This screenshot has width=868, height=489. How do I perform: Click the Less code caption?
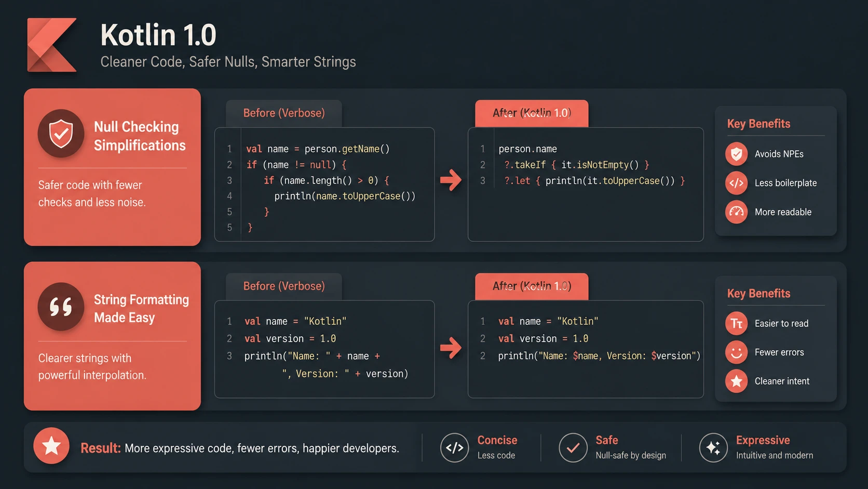pyautogui.click(x=496, y=455)
